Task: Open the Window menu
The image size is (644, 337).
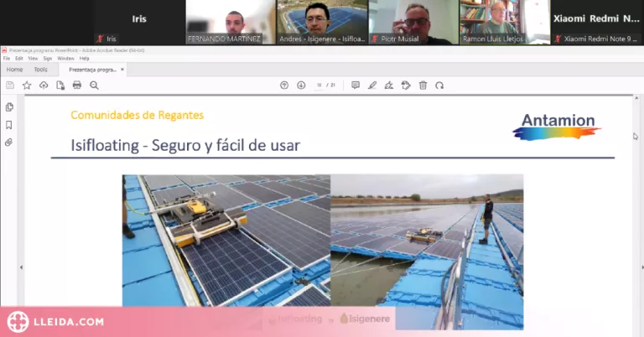Action: (65, 59)
